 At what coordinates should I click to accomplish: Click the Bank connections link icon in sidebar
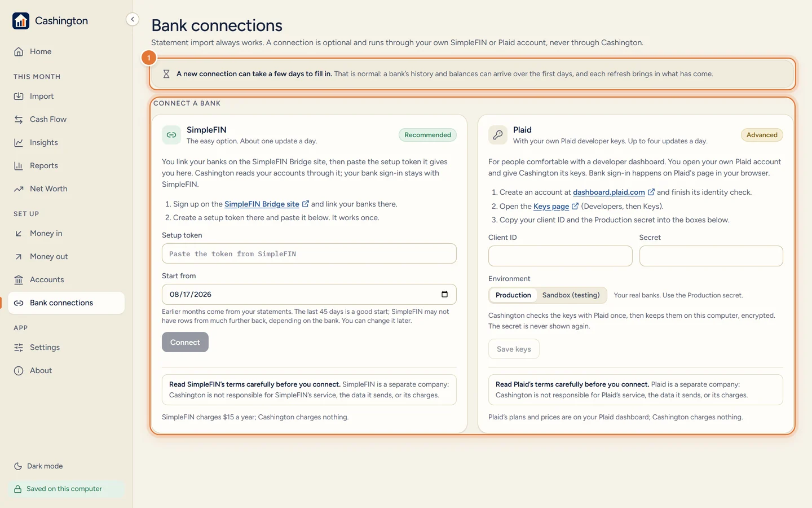point(19,303)
